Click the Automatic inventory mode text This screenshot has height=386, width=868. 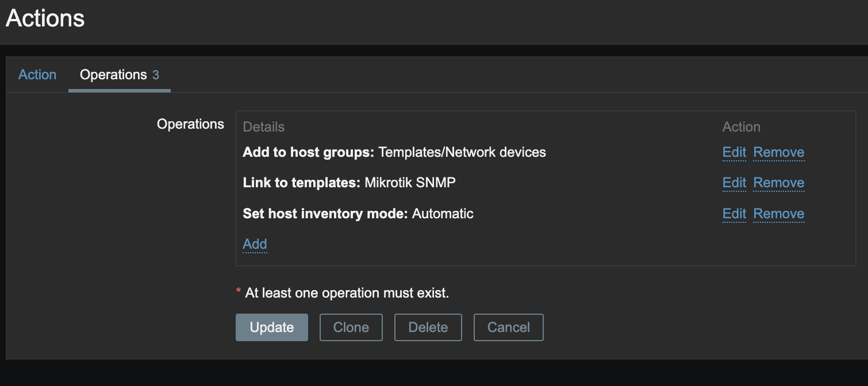click(x=443, y=214)
